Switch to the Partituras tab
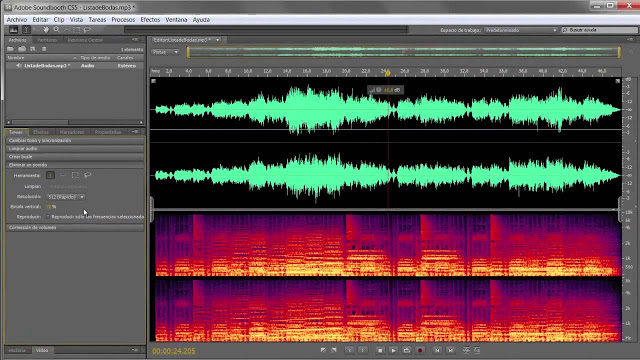 pos(47,40)
